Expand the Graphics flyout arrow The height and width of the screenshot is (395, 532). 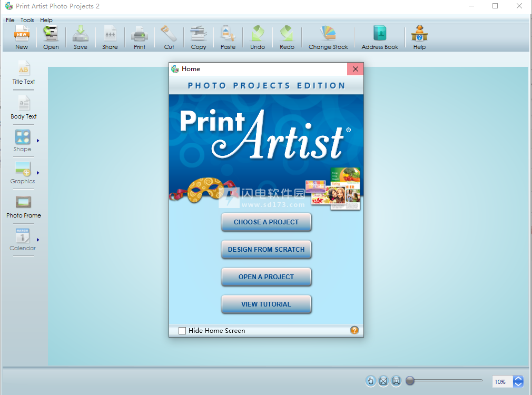38,173
